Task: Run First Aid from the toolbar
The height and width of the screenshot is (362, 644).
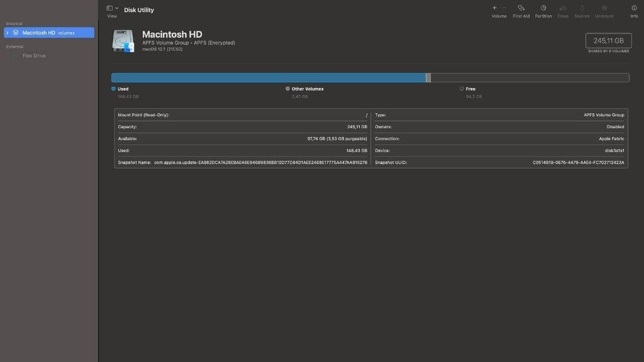Action: (x=521, y=8)
